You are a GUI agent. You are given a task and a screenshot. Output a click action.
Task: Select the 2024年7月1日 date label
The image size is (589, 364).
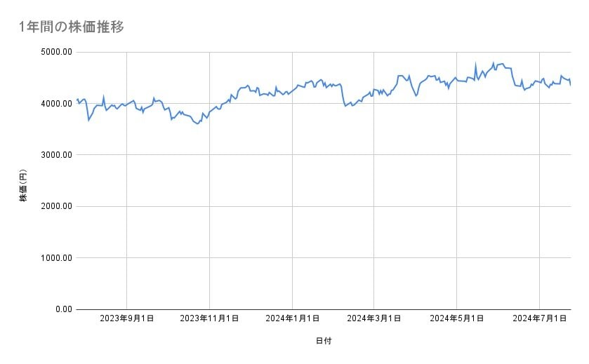(539, 319)
